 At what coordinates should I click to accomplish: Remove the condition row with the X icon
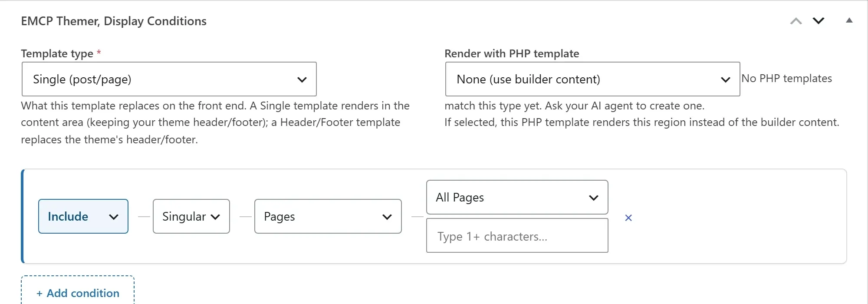point(628,218)
